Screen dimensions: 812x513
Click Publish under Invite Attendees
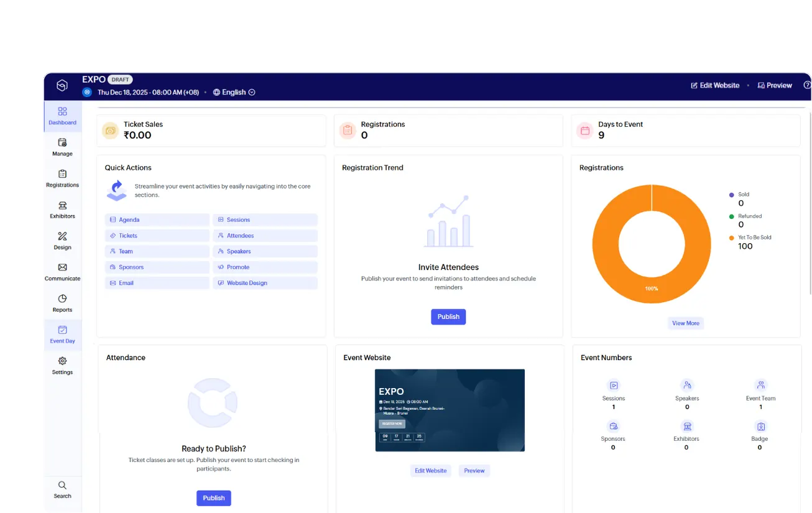(448, 317)
